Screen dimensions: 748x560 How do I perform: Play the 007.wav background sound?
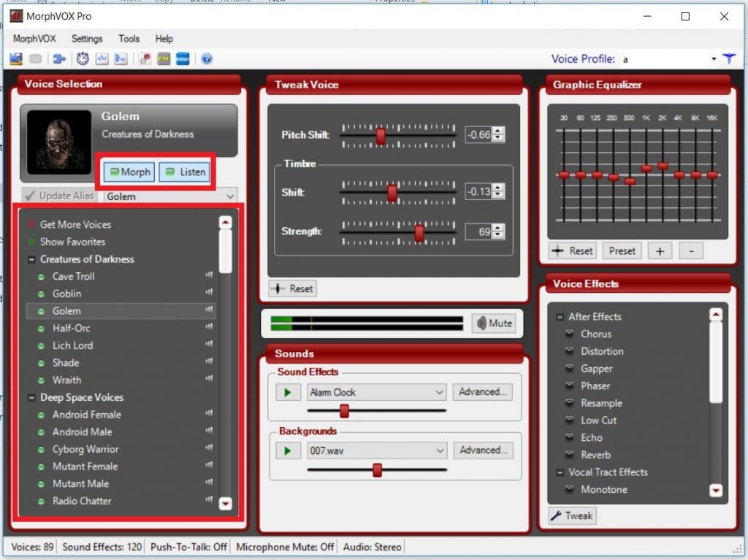(x=288, y=450)
